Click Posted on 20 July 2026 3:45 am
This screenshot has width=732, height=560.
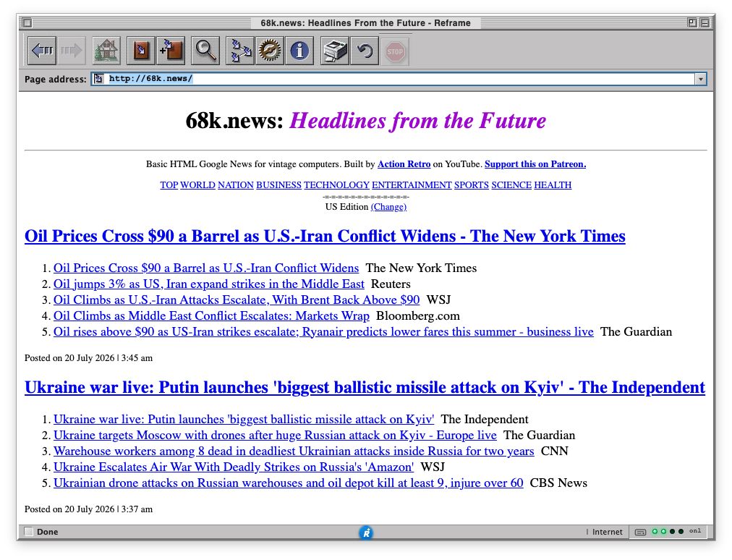tap(89, 357)
